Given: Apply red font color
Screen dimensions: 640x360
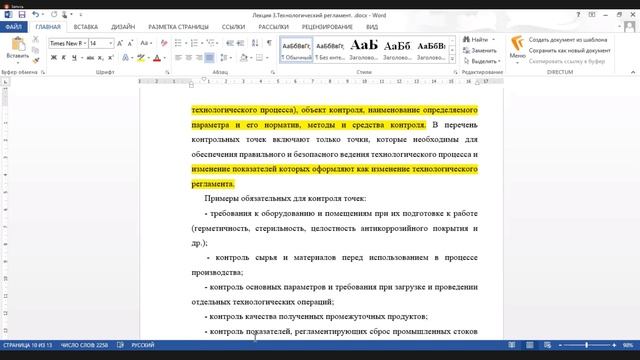Looking at the screenshot, I should tap(157, 58).
